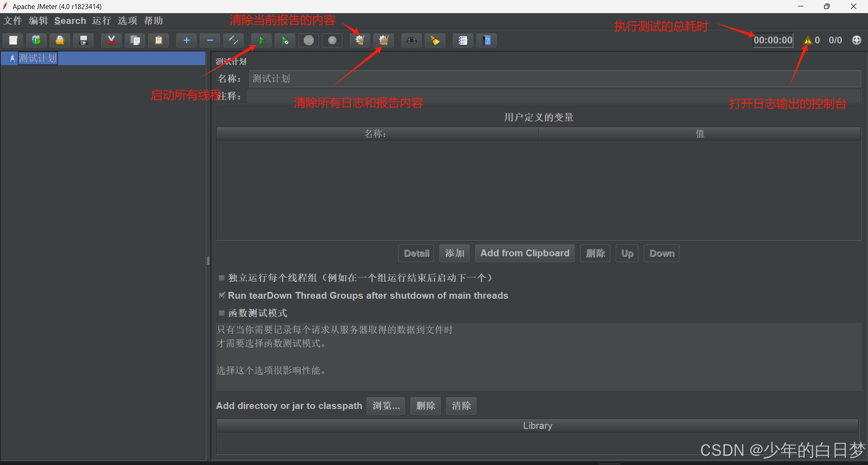868x465 pixels.
Task: Click 删除 button beside classpath browse
Action: [x=426, y=406]
